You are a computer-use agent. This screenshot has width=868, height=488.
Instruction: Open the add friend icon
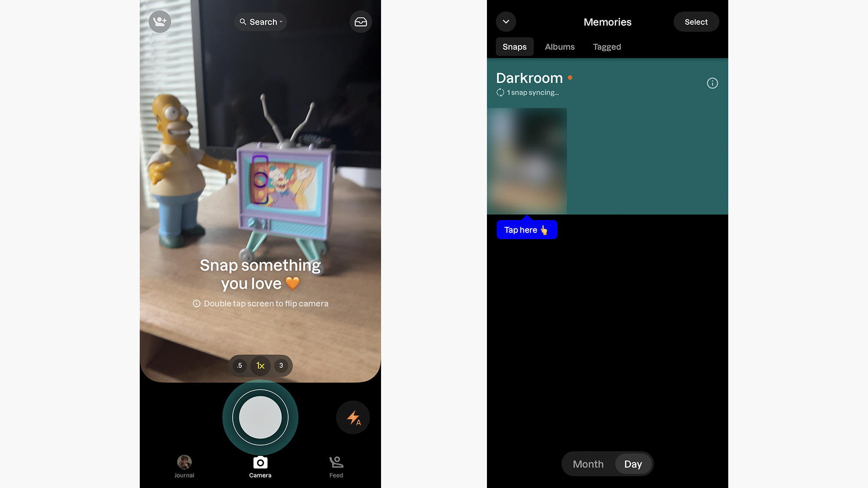(159, 21)
